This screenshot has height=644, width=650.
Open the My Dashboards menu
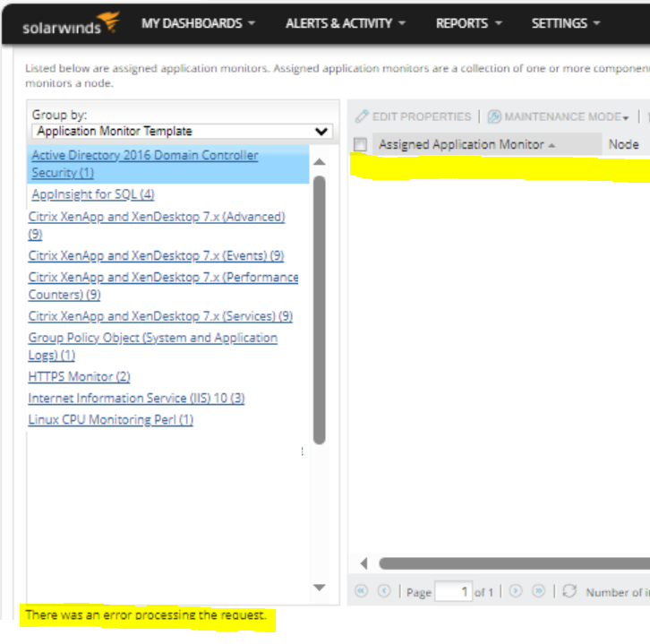click(x=198, y=23)
